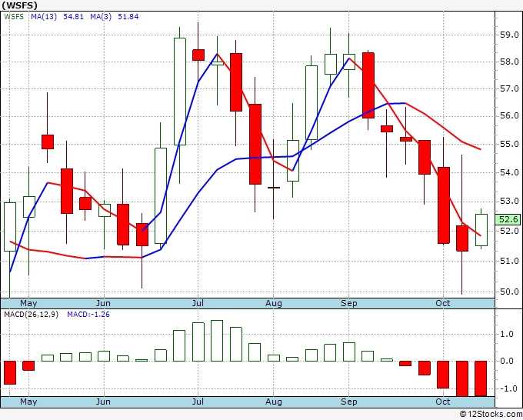Click the Jul marker on price timeline
Viewport: 523px width, 420px height.
198,303
